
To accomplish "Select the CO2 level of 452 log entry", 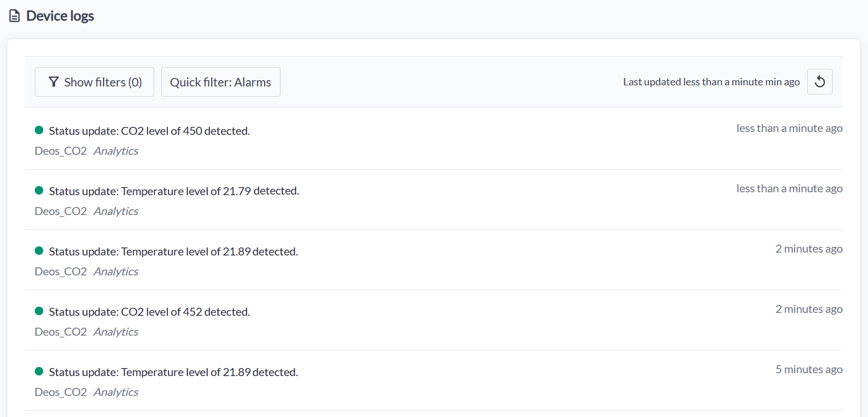I will click(x=434, y=320).
